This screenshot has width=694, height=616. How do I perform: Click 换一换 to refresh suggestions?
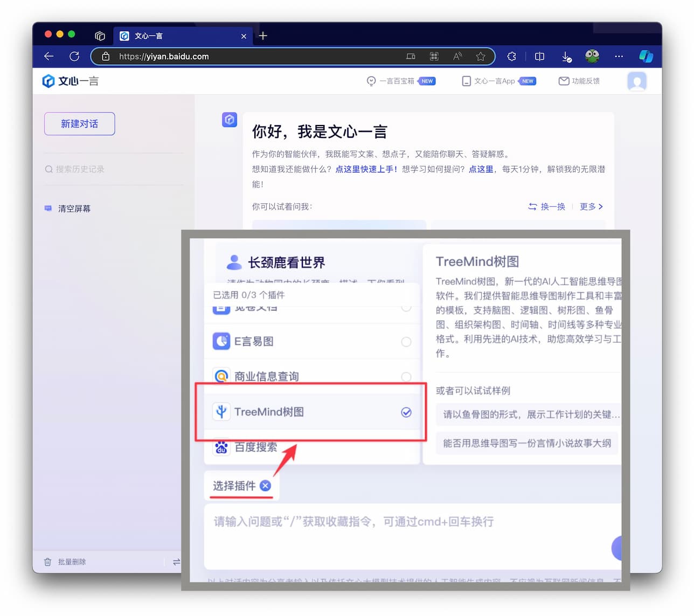(x=547, y=206)
